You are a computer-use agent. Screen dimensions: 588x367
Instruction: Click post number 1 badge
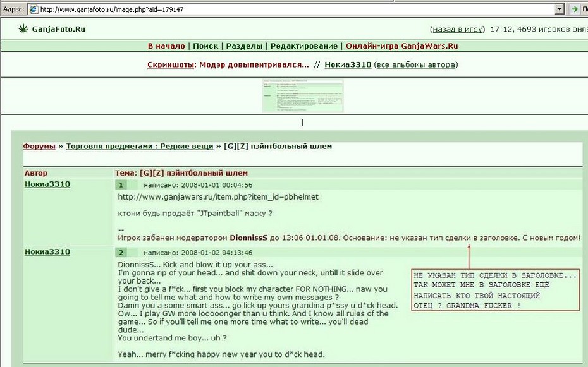pyautogui.click(x=121, y=184)
